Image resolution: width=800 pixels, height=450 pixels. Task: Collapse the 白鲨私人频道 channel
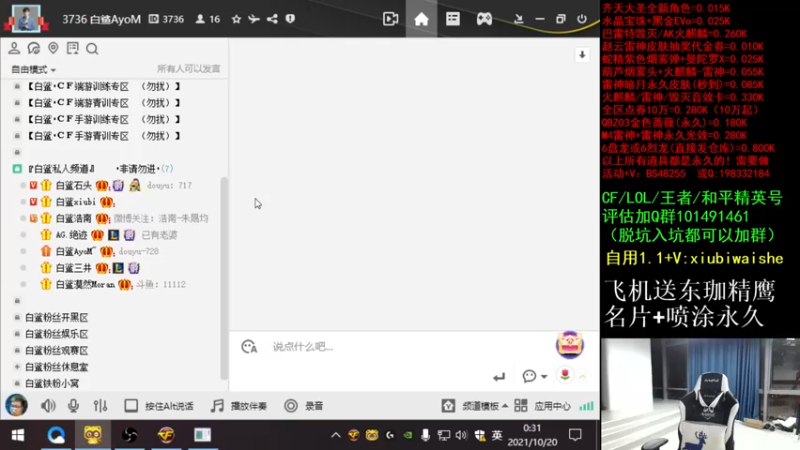pyautogui.click(x=17, y=168)
